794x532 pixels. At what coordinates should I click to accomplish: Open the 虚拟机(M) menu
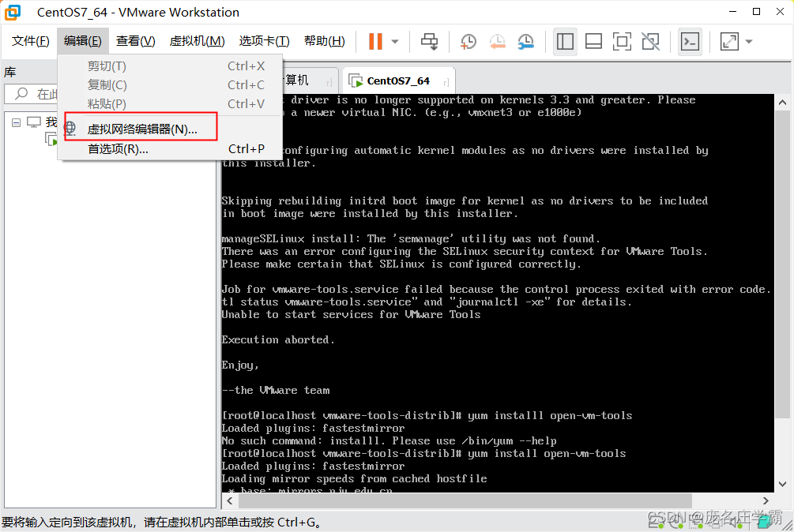(197, 41)
